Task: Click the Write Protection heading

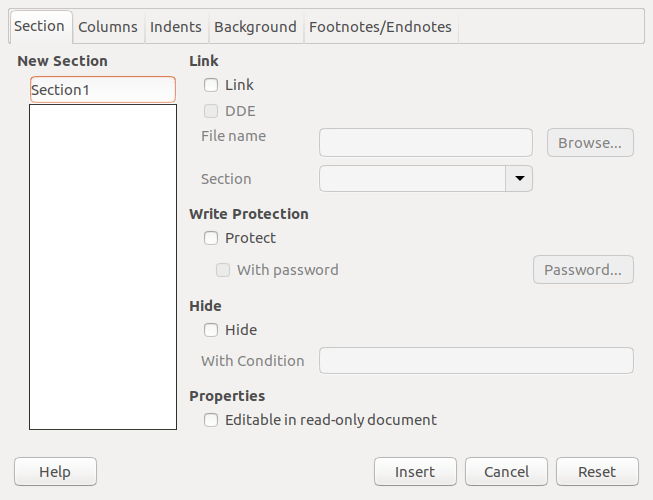Action: tap(249, 214)
